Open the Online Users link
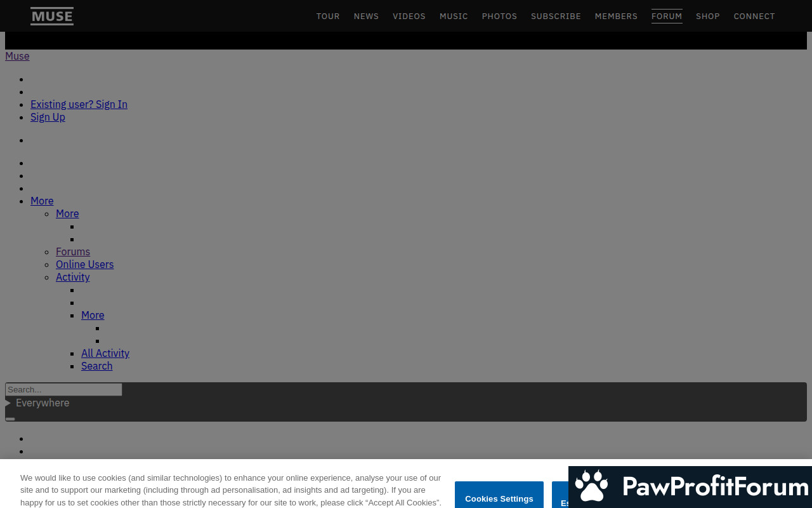The height and width of the screenshot is (508, 812). pos(84,265)
